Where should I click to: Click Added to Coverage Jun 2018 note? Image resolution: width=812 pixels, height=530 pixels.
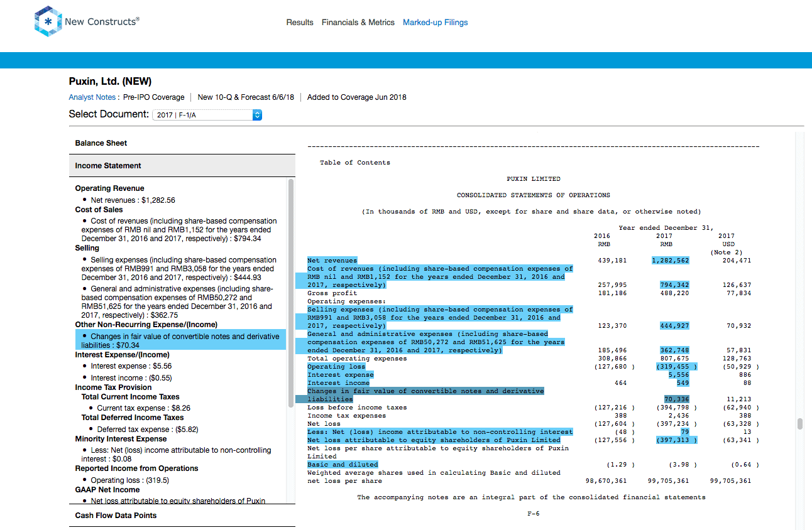[357, 97]
